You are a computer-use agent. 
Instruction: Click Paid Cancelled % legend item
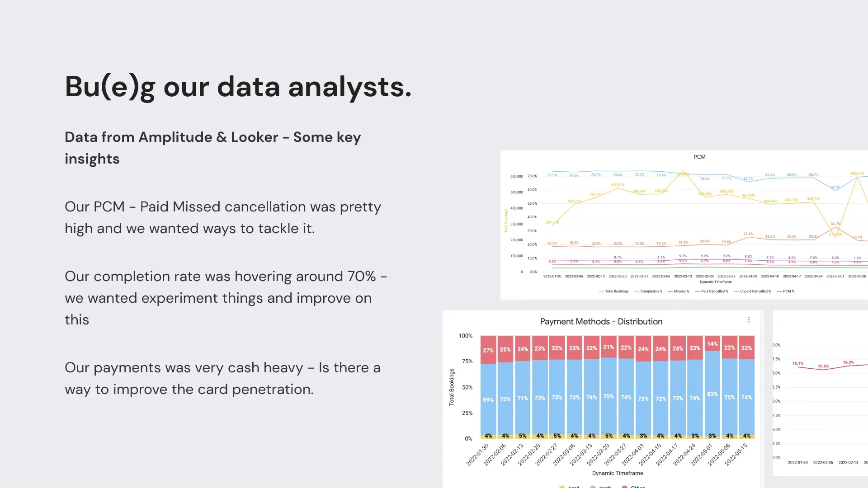[x=714, y=291]
